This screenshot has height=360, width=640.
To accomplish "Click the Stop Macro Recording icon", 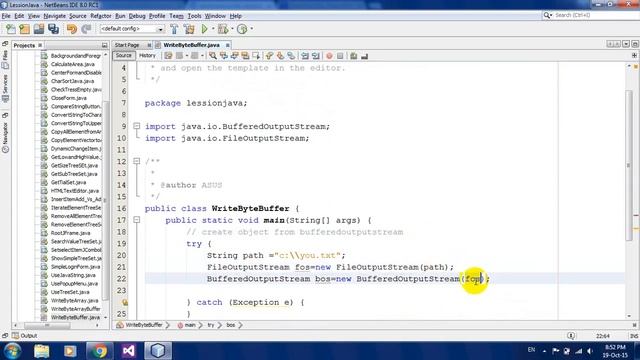I will coord(340,56).
